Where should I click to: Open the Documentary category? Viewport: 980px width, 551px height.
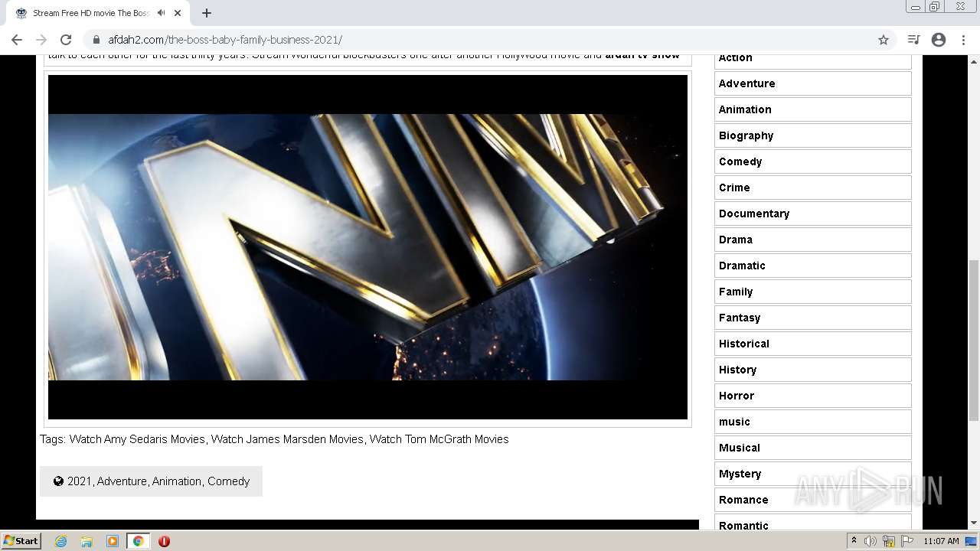[812, 214]
